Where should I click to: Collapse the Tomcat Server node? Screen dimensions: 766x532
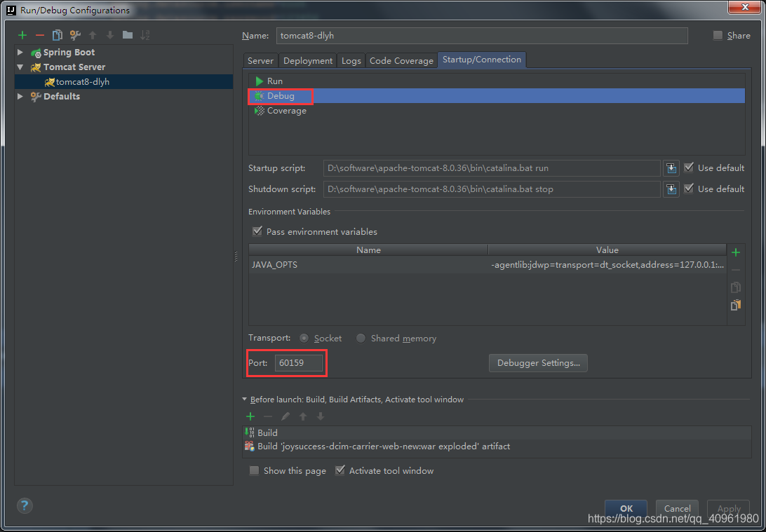tap(20, 67)
